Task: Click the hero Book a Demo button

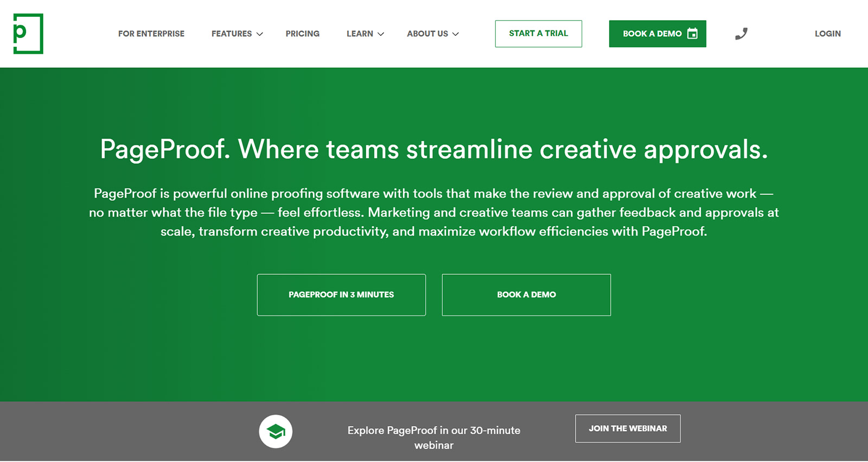Action: pyautogui.click(x=526, y=295)
